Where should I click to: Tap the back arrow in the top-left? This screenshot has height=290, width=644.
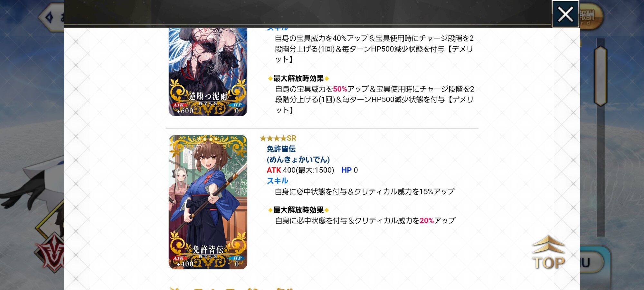point(52,17)
